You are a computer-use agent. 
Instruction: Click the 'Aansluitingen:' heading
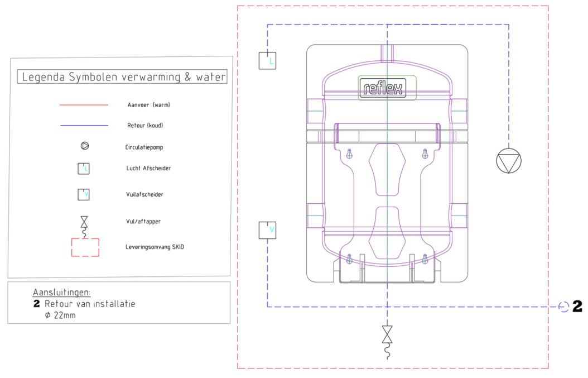(61, 292)
